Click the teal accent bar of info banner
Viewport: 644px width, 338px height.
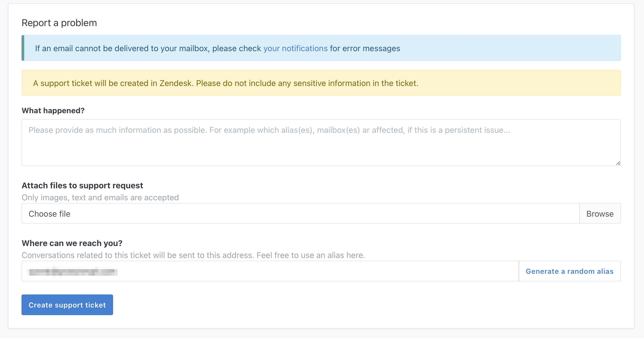23,48
